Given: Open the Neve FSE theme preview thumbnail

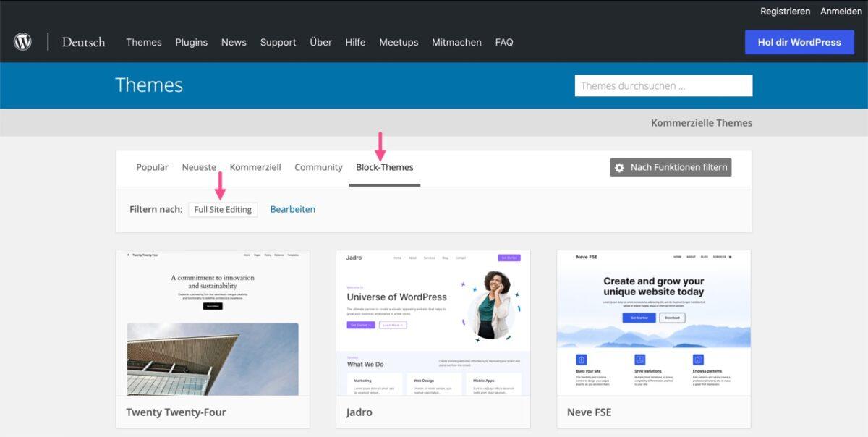Looking at the screenshot, I should 654,323.
